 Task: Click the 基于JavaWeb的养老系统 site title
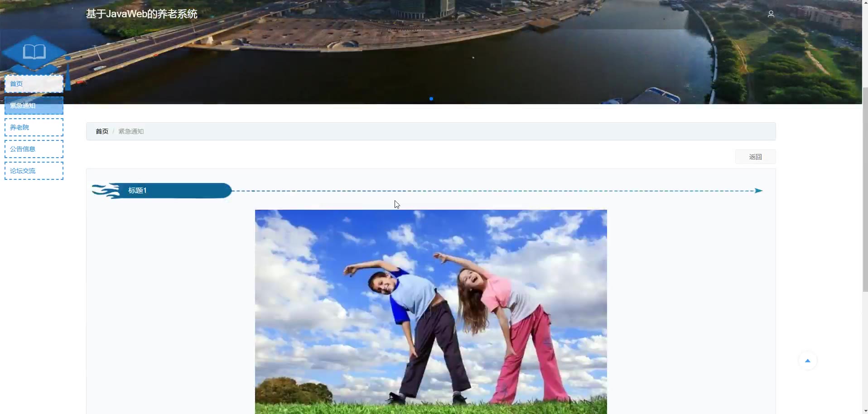142,14
